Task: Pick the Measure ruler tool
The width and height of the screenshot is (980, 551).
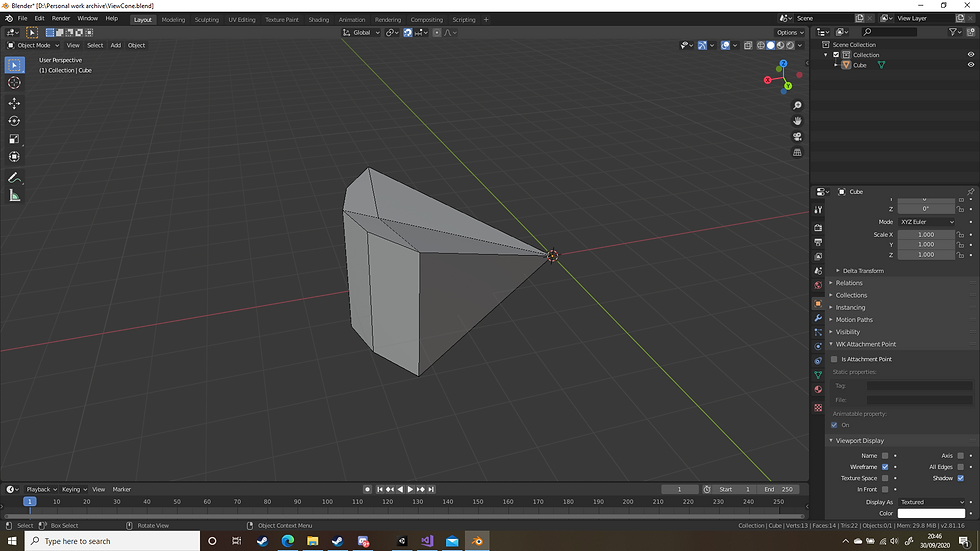Action: tap(14, 196)
